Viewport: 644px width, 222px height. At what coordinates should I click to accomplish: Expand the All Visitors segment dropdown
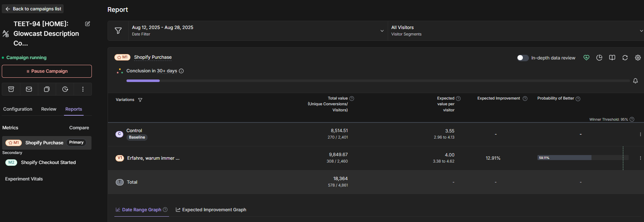click(515, 31)
